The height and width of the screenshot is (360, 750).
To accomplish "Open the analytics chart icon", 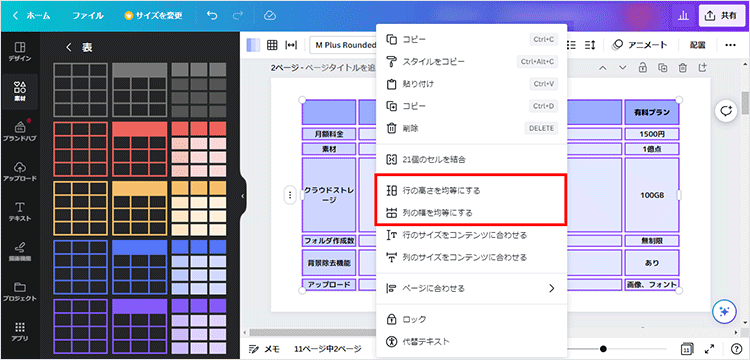I will tap(683, 16).
